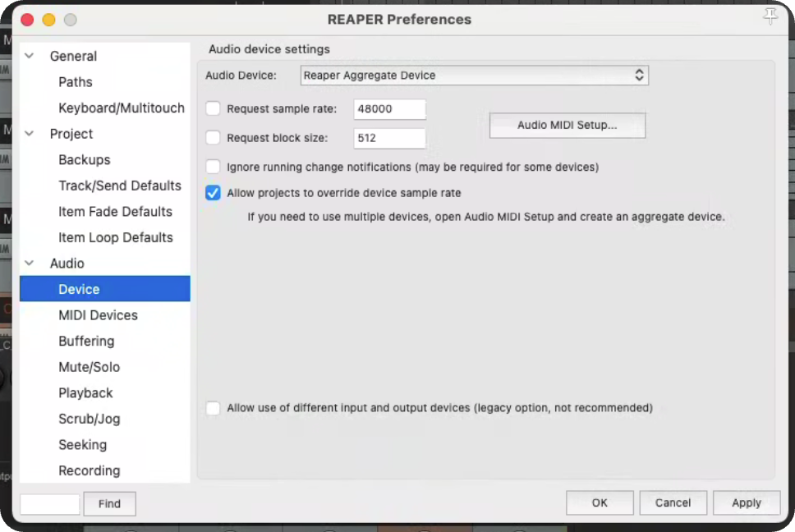Focus the block size field showing 512

389,138
